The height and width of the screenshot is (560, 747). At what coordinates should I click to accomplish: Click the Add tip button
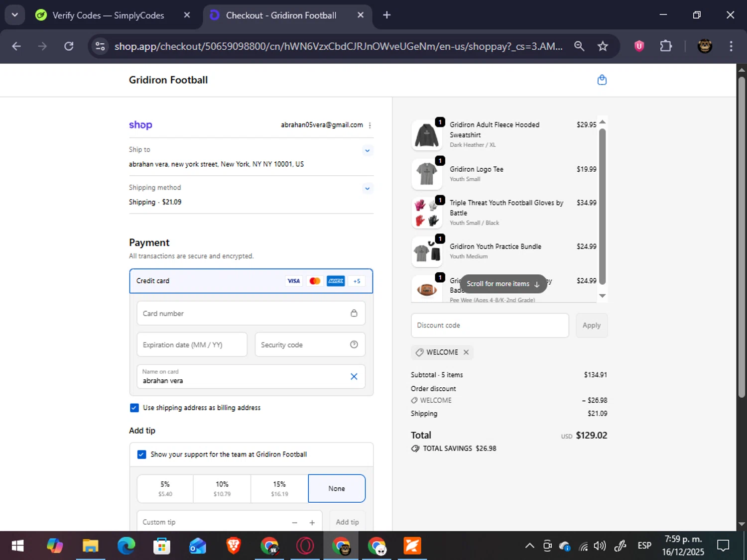(x=347, y=522)
